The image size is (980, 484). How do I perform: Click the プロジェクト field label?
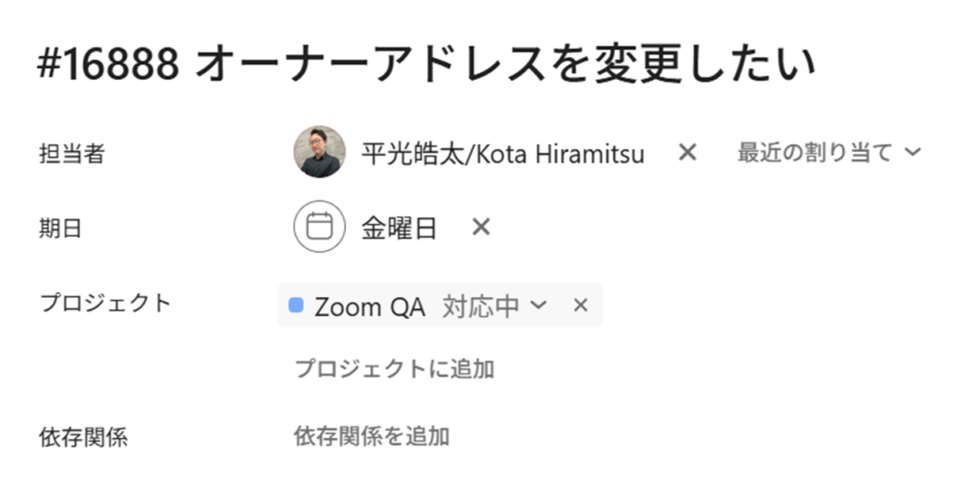105,303
